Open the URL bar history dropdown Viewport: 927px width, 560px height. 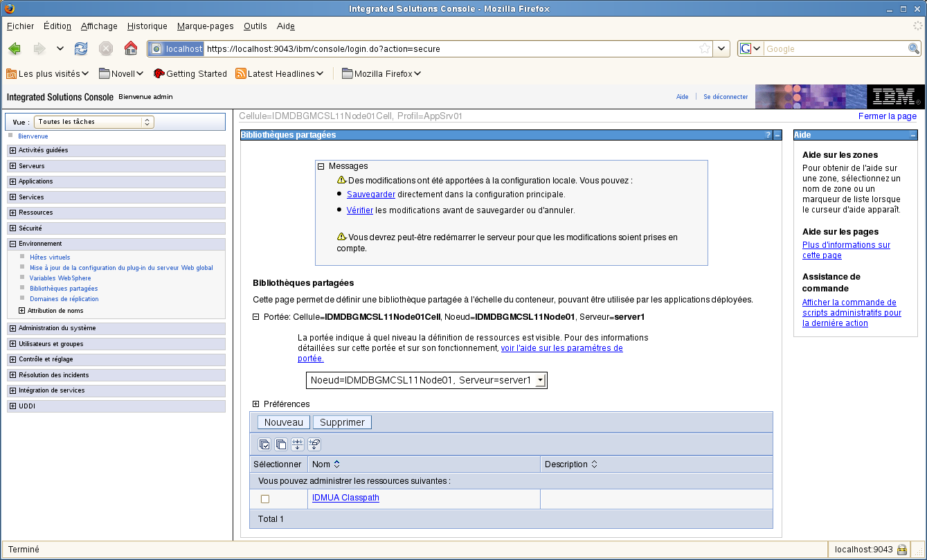pyautogui.click(x=722, y=48)
